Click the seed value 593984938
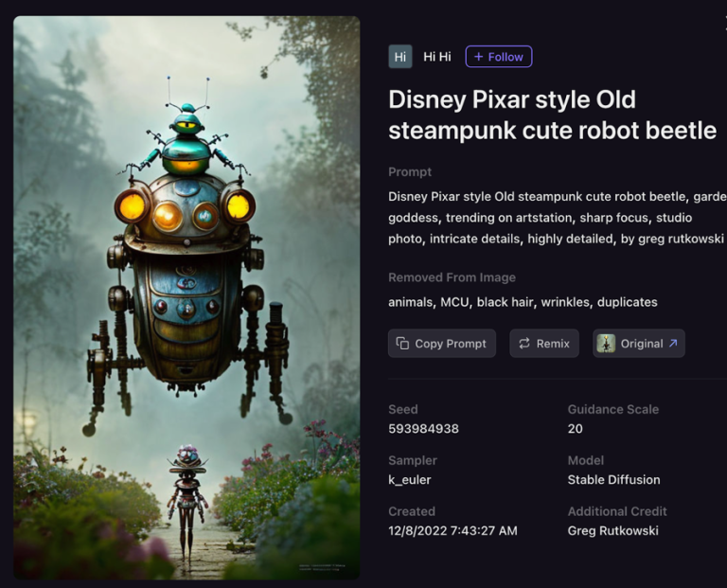 click(x=423, y=429)
